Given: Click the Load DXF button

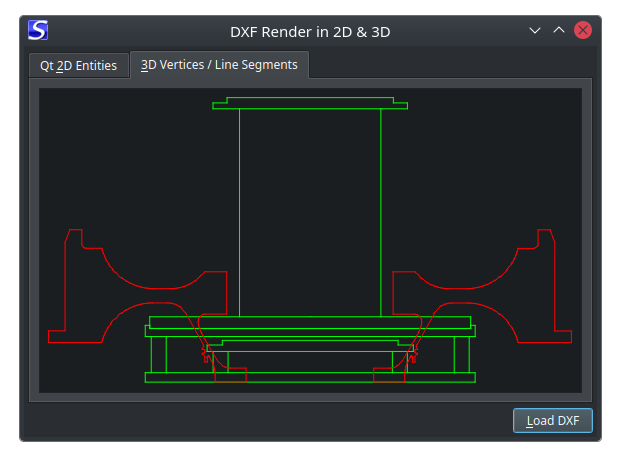Looking at the screenshot, I should tap(552, 420).
